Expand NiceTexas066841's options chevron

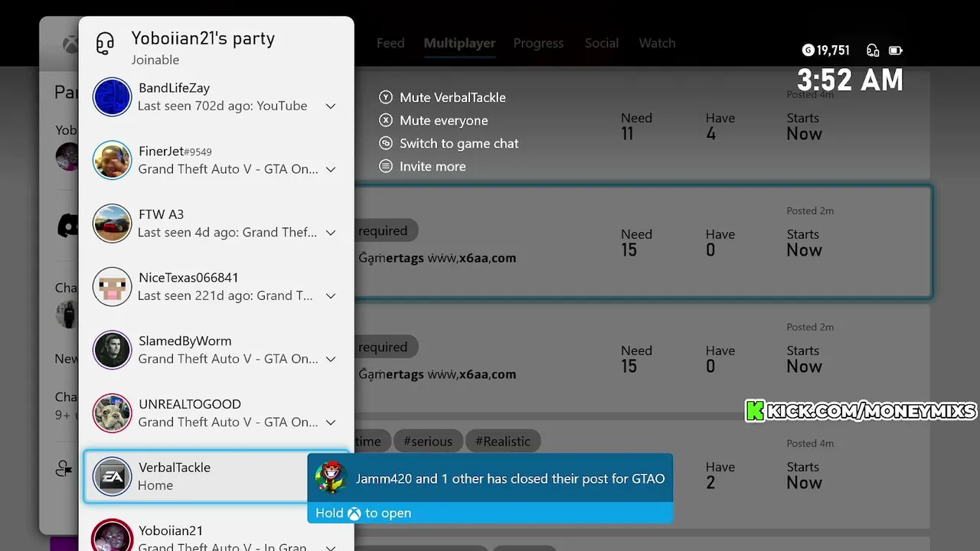click(331, 296)
